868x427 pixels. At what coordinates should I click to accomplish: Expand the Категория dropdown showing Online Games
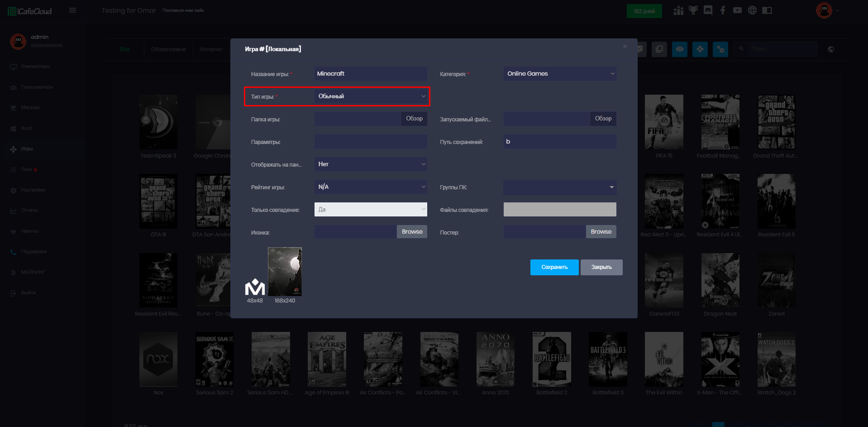click(560, 74)
